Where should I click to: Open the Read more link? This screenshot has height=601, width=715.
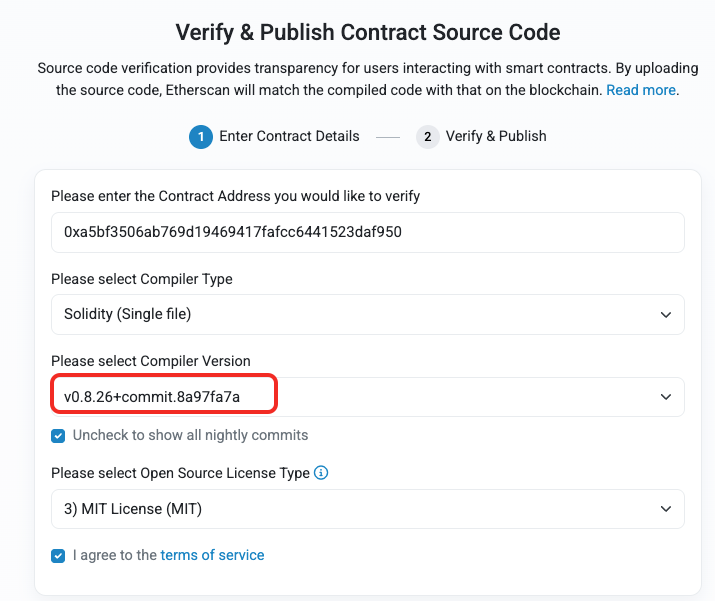point(641,90)
